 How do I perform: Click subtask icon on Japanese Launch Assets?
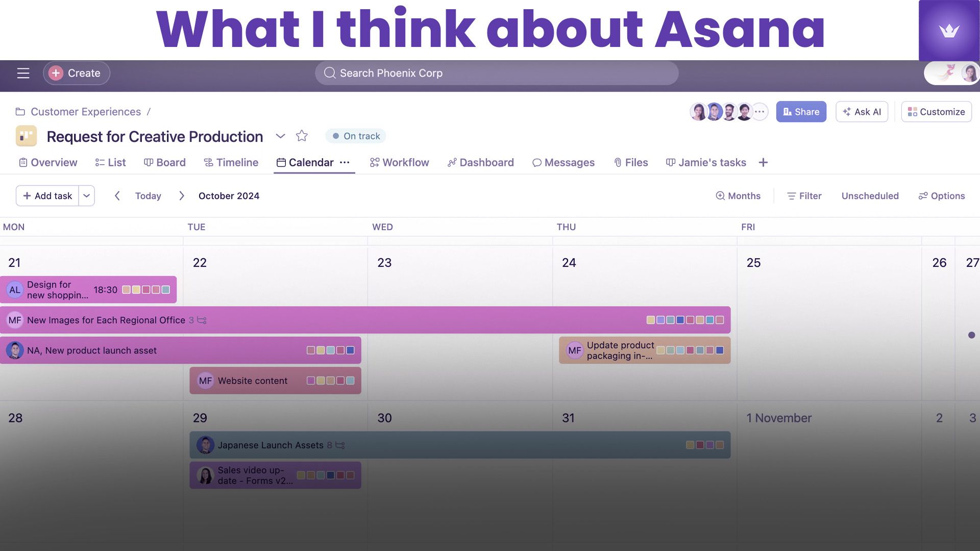(340, 445)
